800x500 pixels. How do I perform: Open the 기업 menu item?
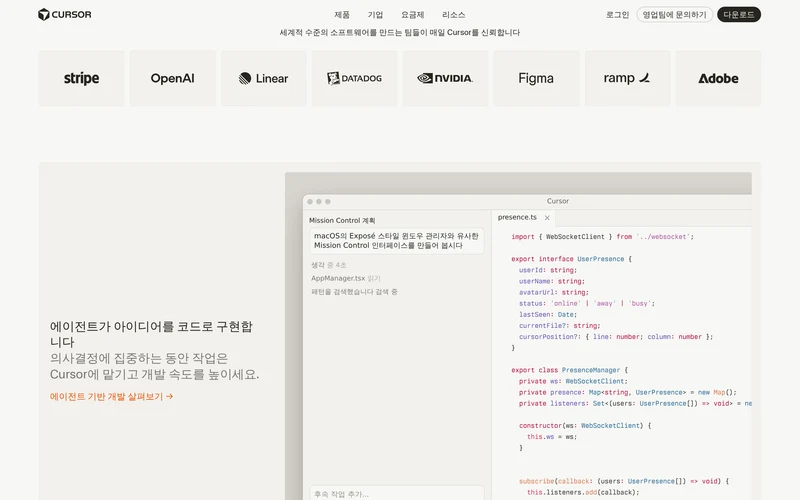pyautogui.click(x=375, y=15)
